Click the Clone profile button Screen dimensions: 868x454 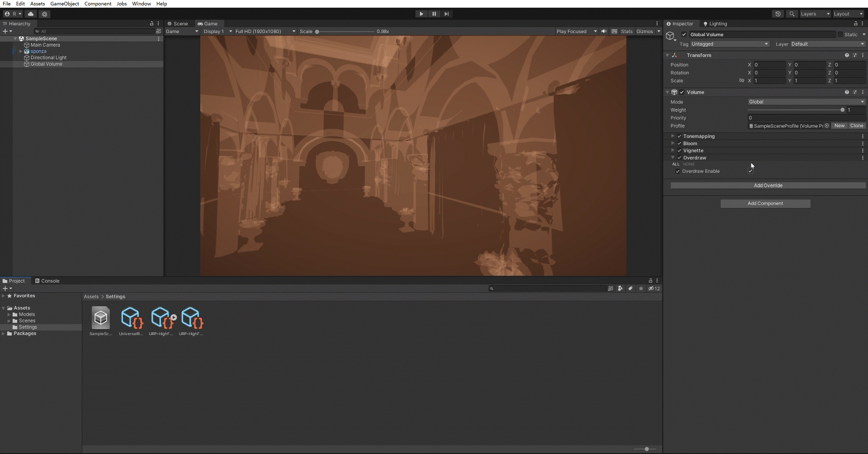(857, 126)
